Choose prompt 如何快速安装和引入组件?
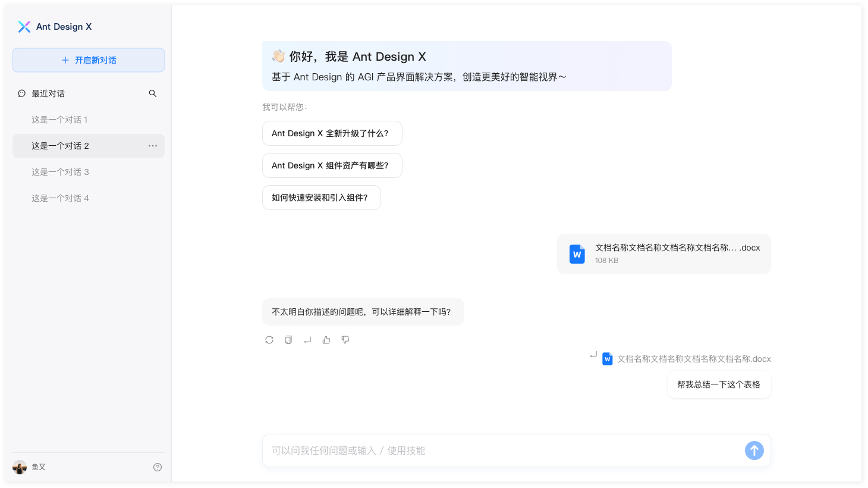The width and height of the screenshot is (868, 488). [322, 198]
